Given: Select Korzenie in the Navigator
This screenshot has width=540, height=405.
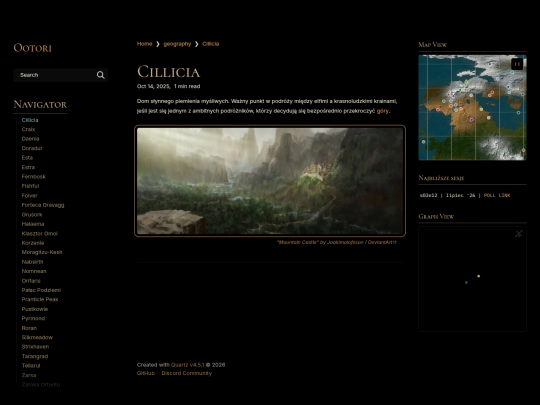Looking at the screenshot, I should tap(33, 243).
